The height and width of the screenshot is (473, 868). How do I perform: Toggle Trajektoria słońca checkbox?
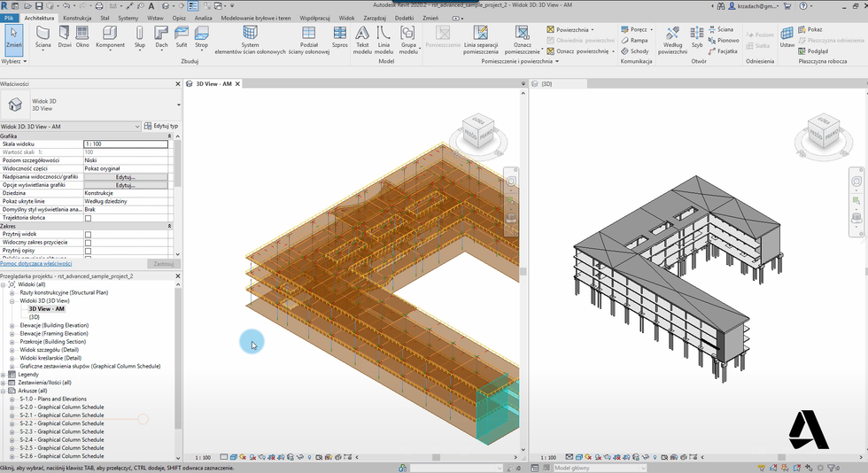pyautogui.click(x=88, y=218)
